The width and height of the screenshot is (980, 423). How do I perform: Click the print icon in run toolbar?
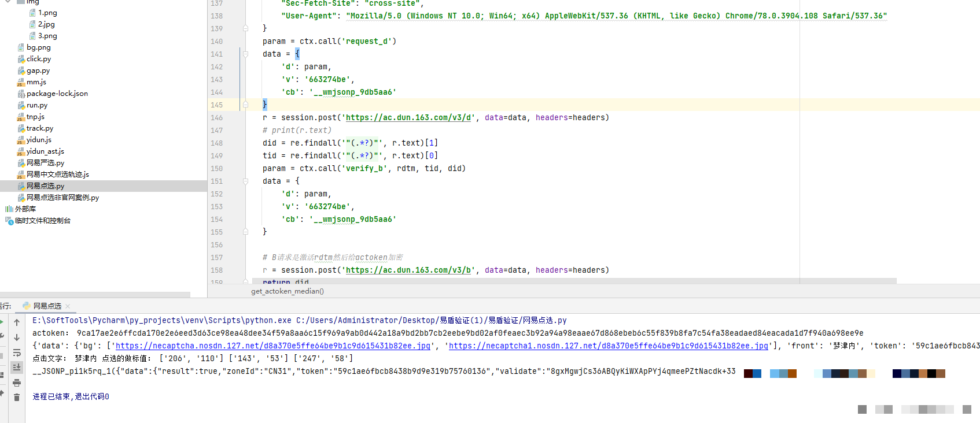pos(17,383)
